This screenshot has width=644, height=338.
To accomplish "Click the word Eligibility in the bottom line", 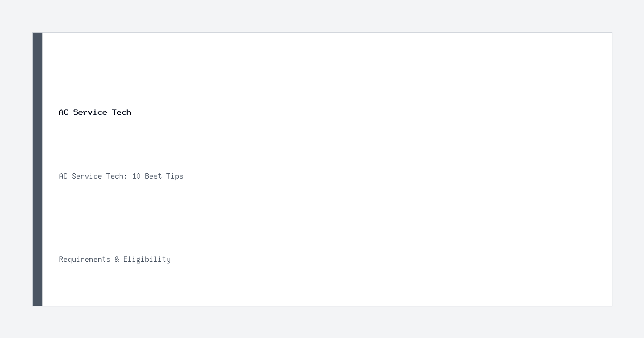I will 147,259.
